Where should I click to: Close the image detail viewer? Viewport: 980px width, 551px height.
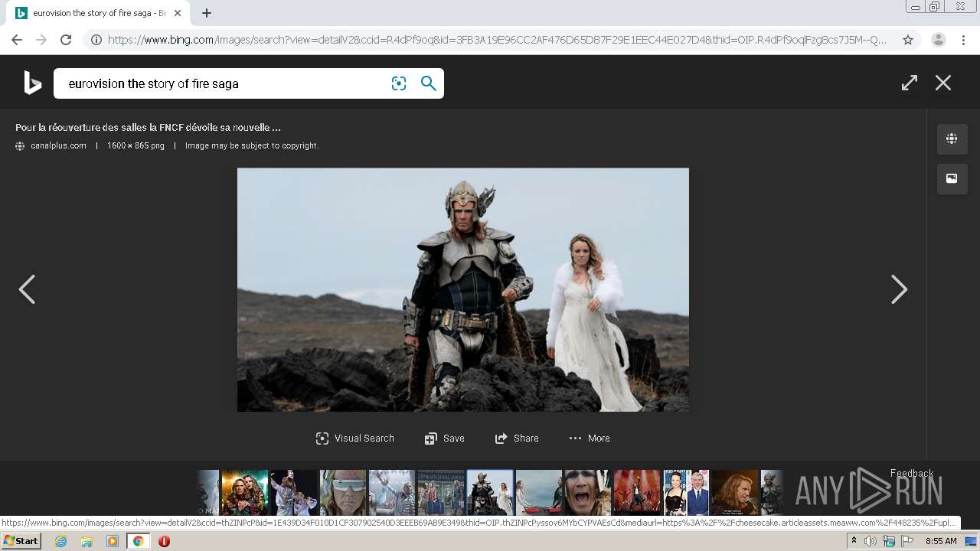coord(943,83)
